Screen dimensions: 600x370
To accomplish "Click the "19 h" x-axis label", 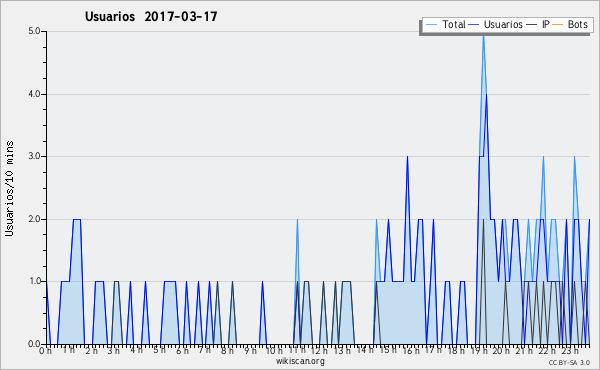I will (479, 350).
